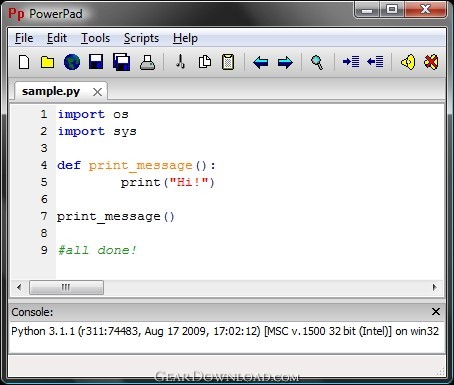The width and height of the screenshot is (454, 385).
Task: Click the 'print_message()' call on line 7
Action: point(115,217)
